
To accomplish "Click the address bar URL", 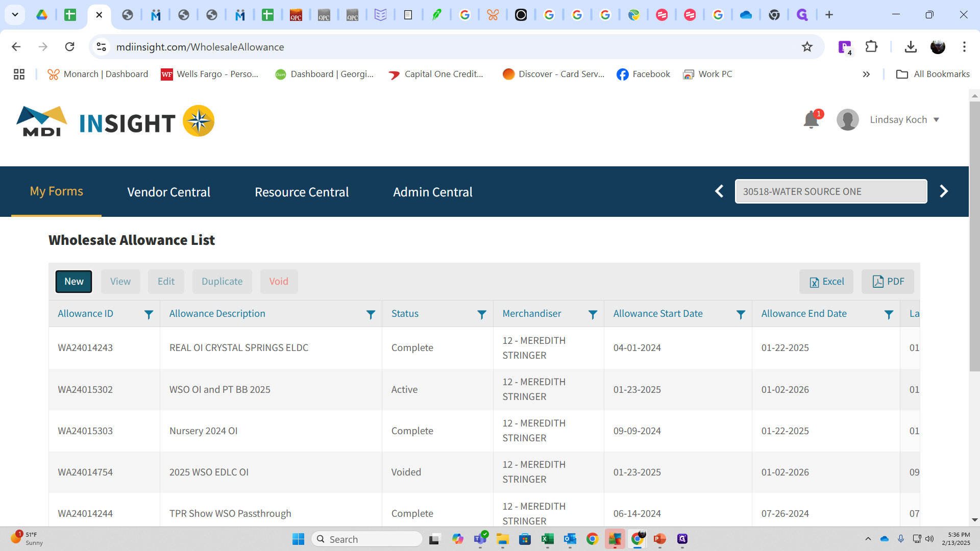I will pyautogui.click(x=200, y=47).
